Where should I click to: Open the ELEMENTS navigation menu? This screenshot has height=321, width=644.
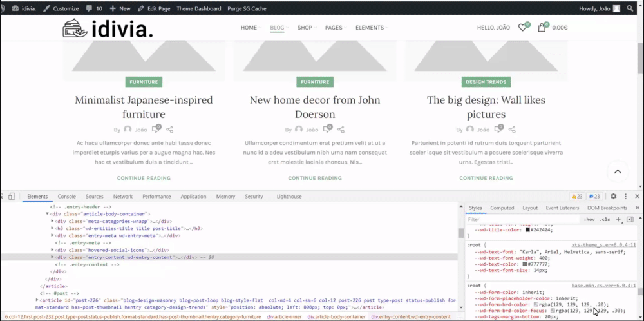pos(372,28)
